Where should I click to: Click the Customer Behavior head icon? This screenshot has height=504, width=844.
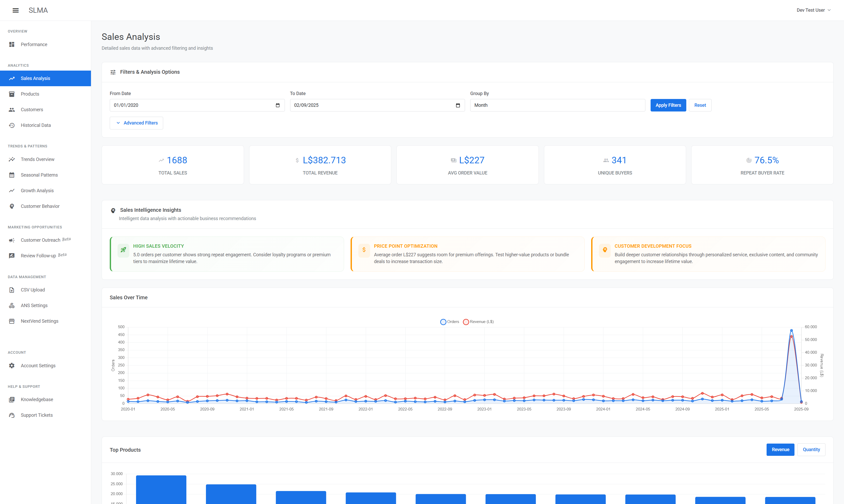[11, 206]
